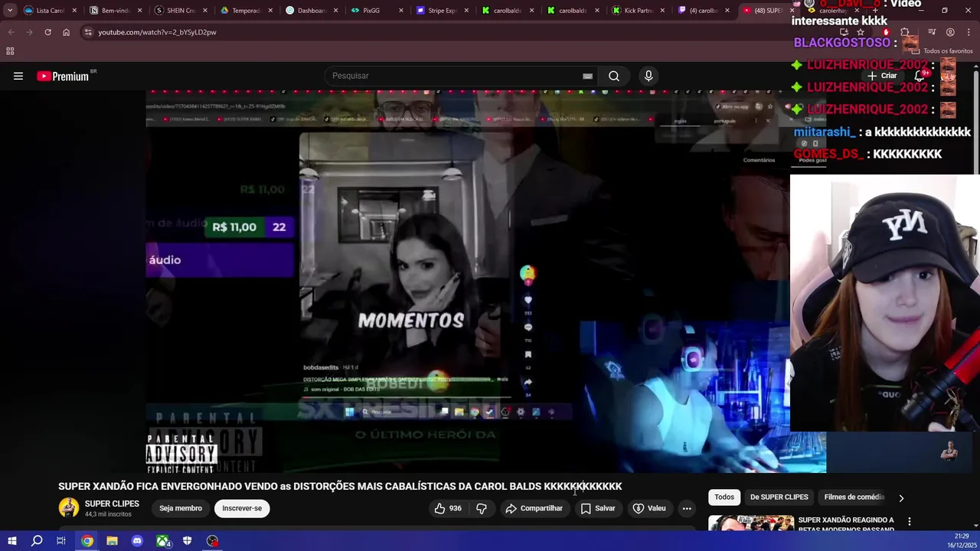Viewport: 980px width, 551px height.
Task: Switch to the Temporada Drive tab
Action: [246, 11]
